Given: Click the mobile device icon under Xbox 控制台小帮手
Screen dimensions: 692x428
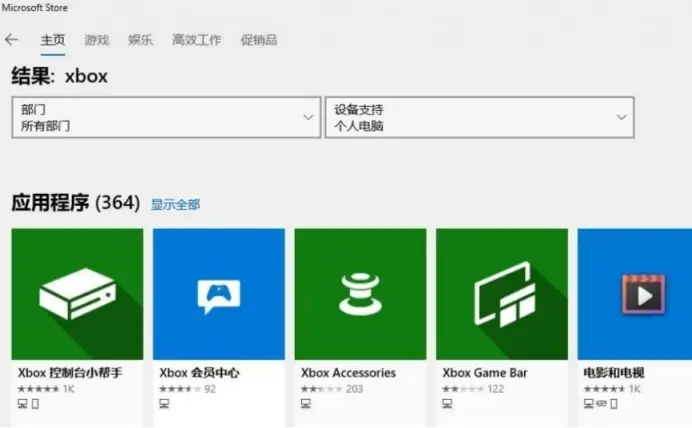Looking at the screenshot, I should click(x=35, y=404).
